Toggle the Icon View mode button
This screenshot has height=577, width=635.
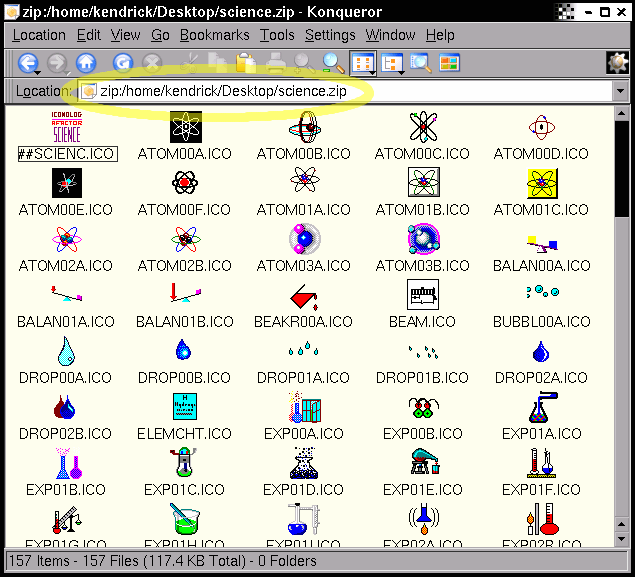[363, 63]
